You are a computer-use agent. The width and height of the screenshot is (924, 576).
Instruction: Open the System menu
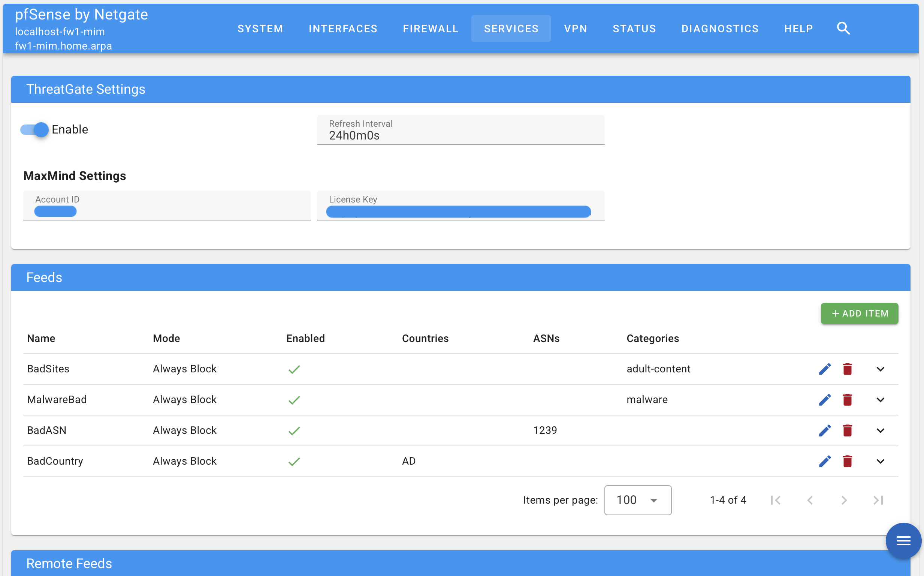pos(260,28)
